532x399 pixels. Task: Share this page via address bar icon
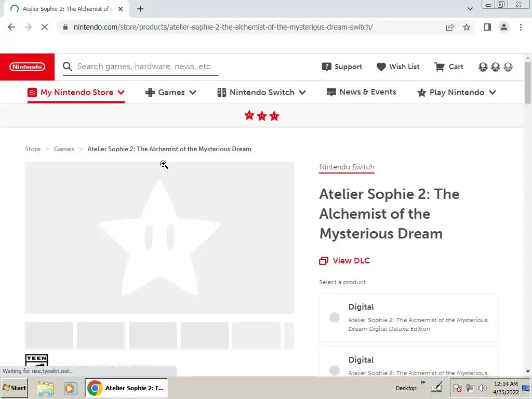point(450,27)
